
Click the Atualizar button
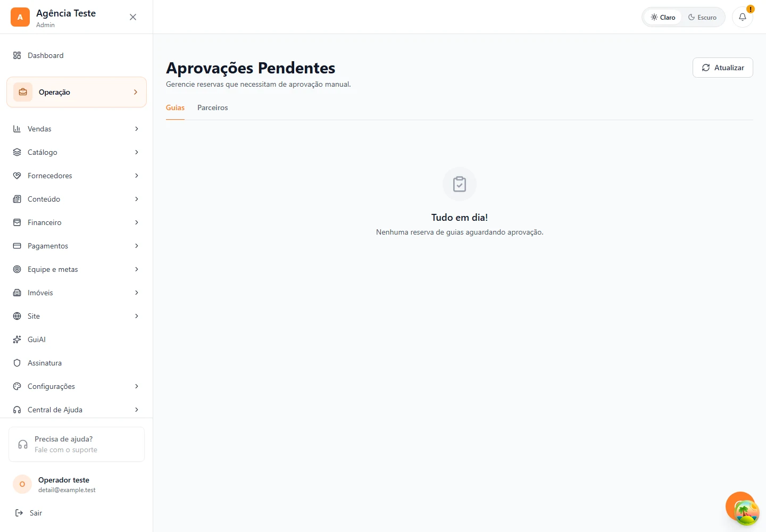click(x=722, y=68)
